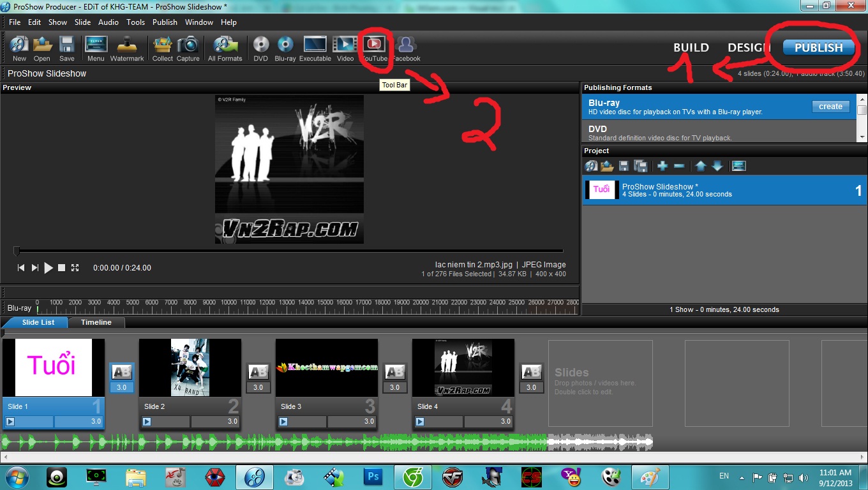Click the Blu-ray create button

(x=830, y=107)
